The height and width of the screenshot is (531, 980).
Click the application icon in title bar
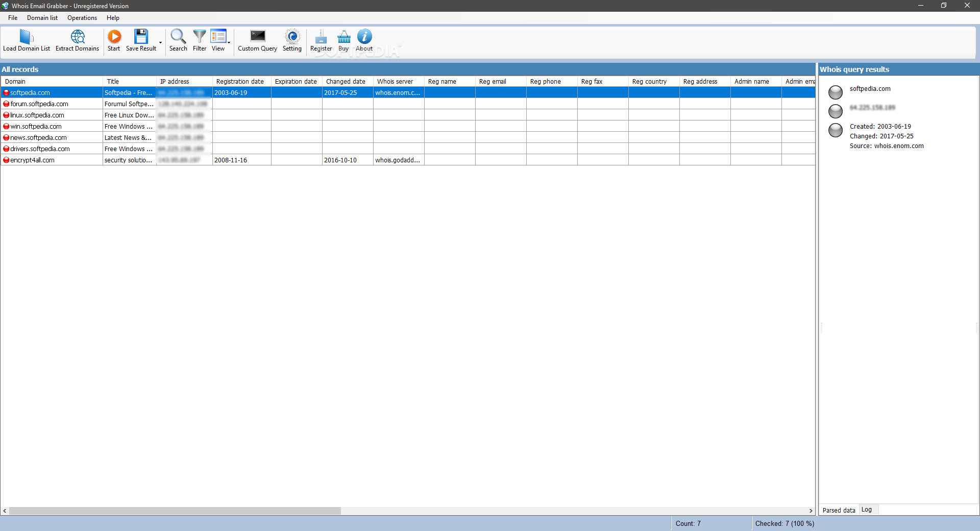click(x=5, y=6)
